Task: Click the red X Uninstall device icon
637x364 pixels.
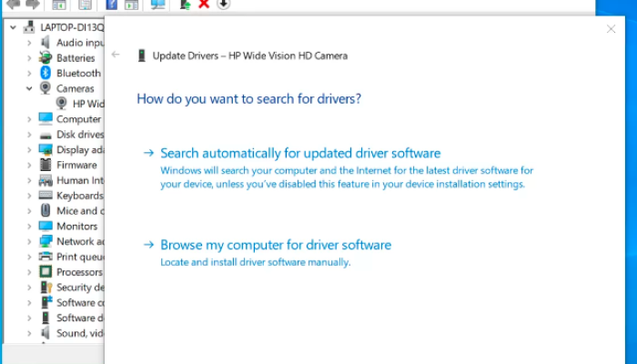Action: click(x=204, y=5)
